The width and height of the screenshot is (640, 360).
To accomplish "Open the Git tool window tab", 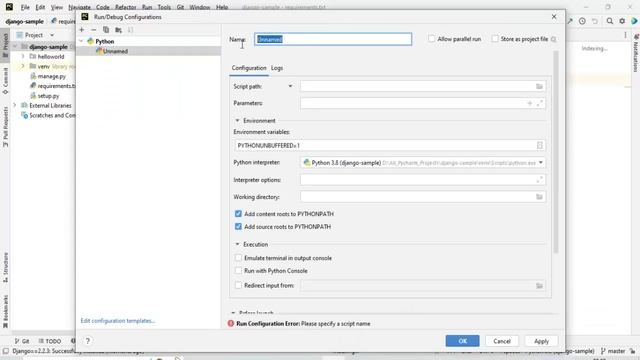I will (x=22, y=341).
